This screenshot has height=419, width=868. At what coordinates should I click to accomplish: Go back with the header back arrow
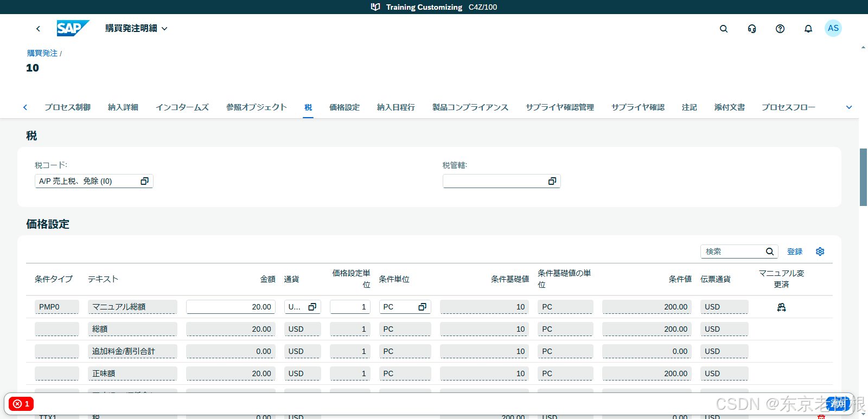(38, 29)
